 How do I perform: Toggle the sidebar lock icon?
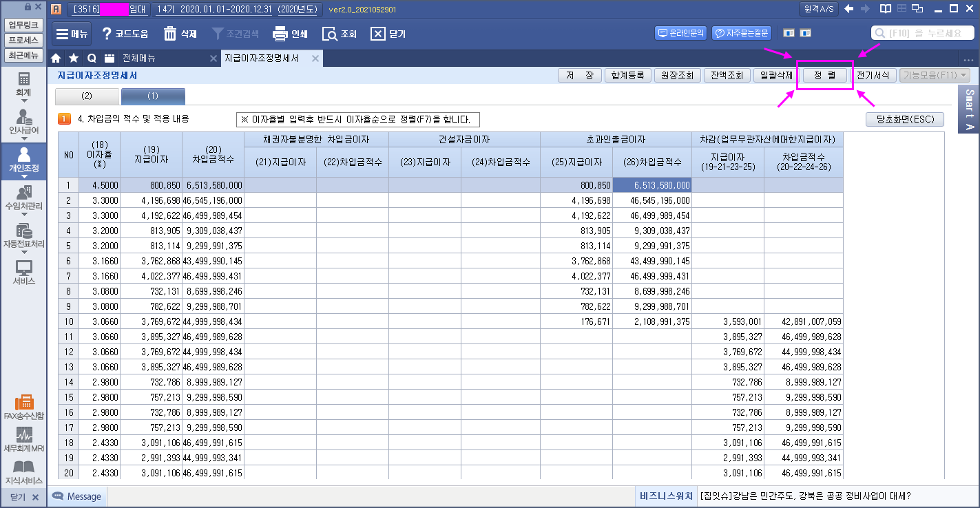pyautogui.click(x=28, y=7)
